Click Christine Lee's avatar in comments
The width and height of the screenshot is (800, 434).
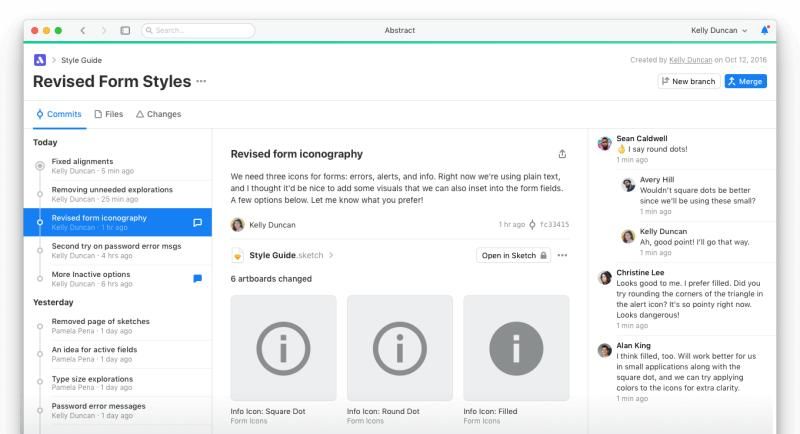[605, 278]
